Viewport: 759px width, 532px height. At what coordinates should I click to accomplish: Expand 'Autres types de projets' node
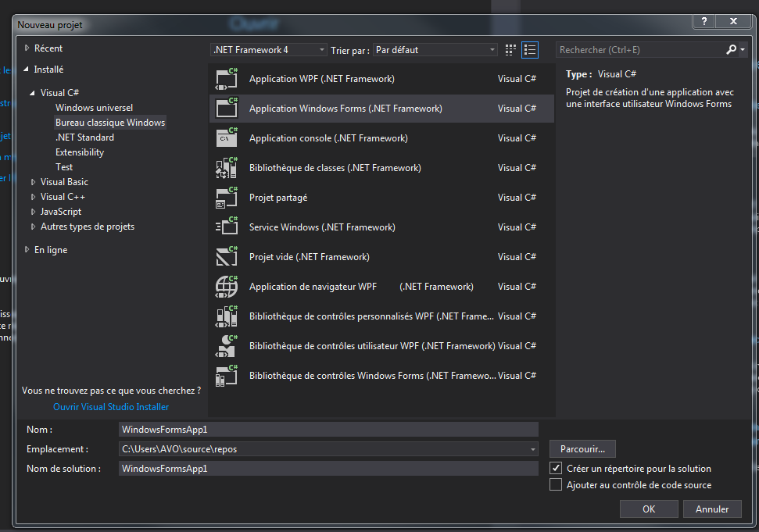tap(33, 227)
